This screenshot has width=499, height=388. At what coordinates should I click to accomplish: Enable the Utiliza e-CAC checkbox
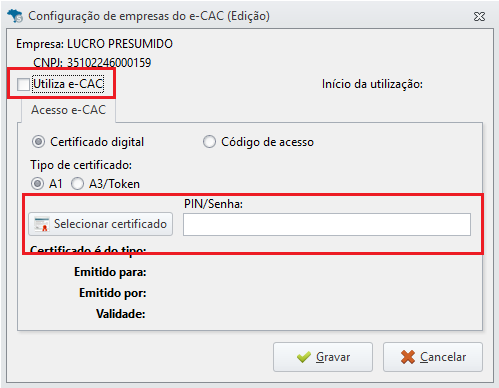23,84
